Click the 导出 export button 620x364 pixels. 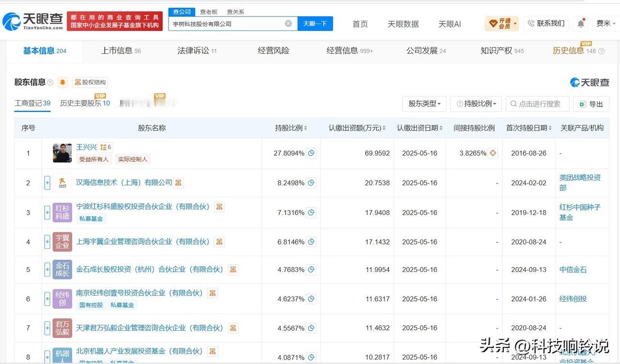(591, 104)
